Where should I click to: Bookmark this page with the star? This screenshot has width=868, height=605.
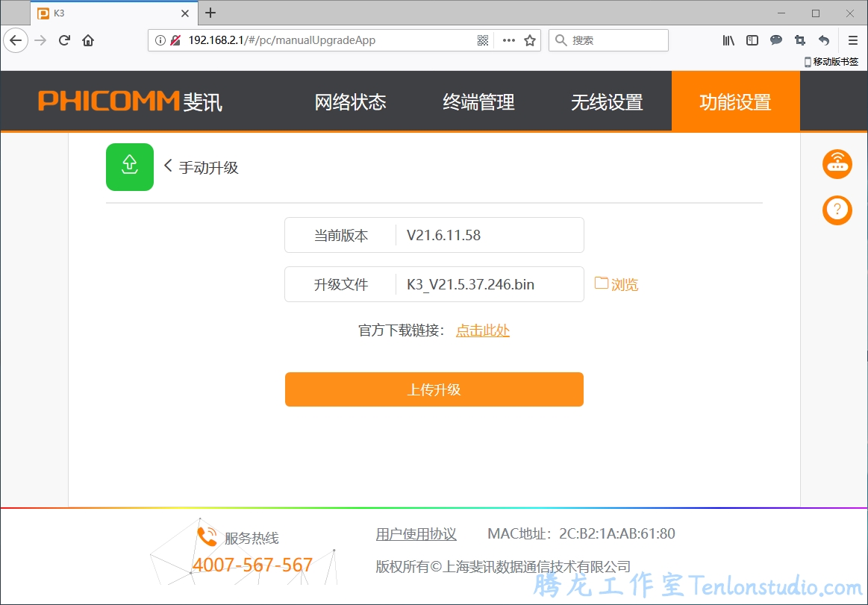click(530, 40)
